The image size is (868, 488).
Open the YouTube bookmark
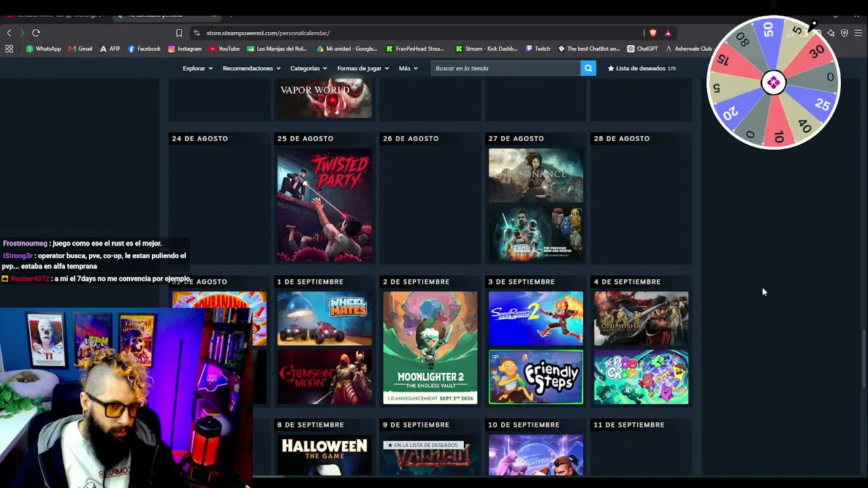click(x=224, y=49)
